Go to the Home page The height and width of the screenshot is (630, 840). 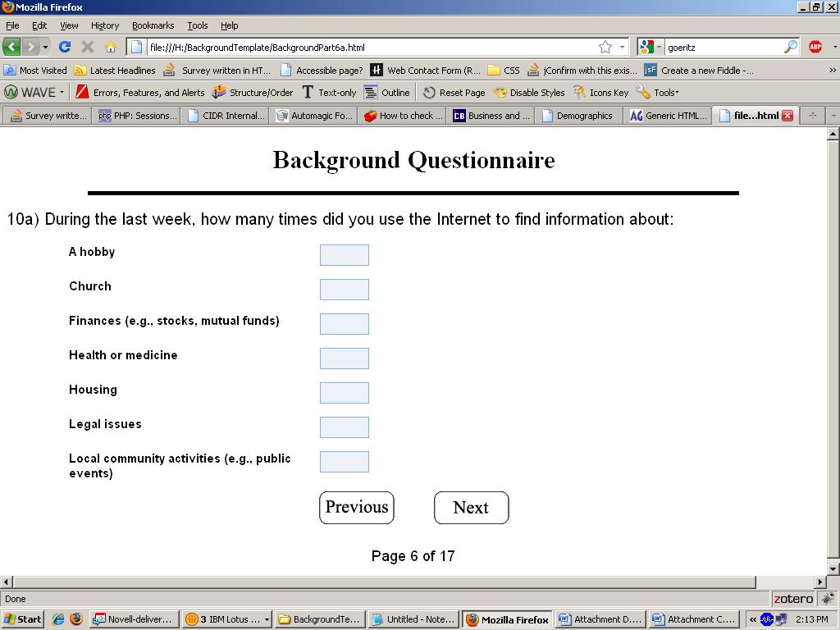point(111,47)
